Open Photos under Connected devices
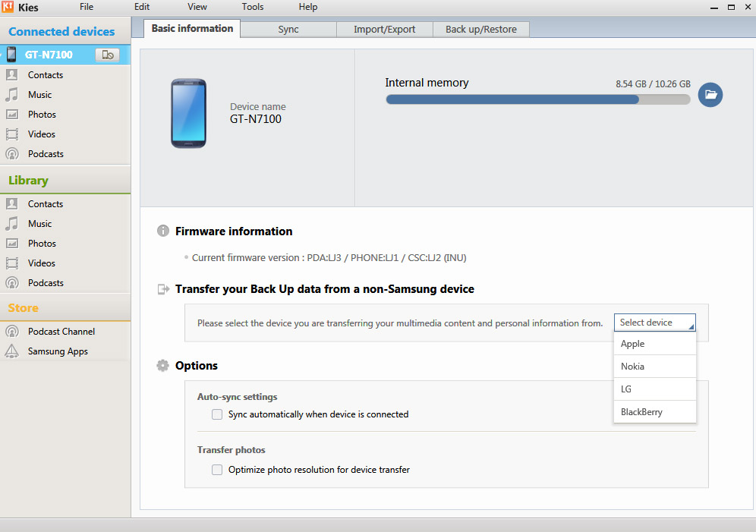 42,114
